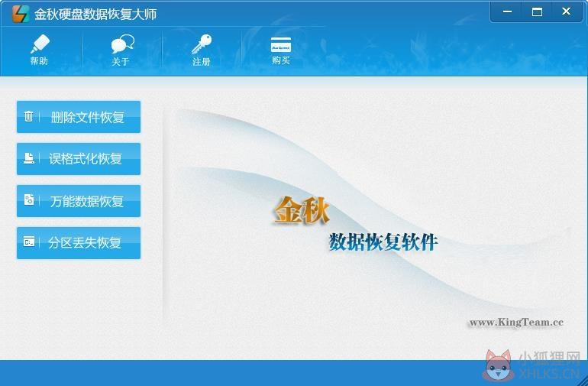Click the 注册 register key icon

point(202,44)
